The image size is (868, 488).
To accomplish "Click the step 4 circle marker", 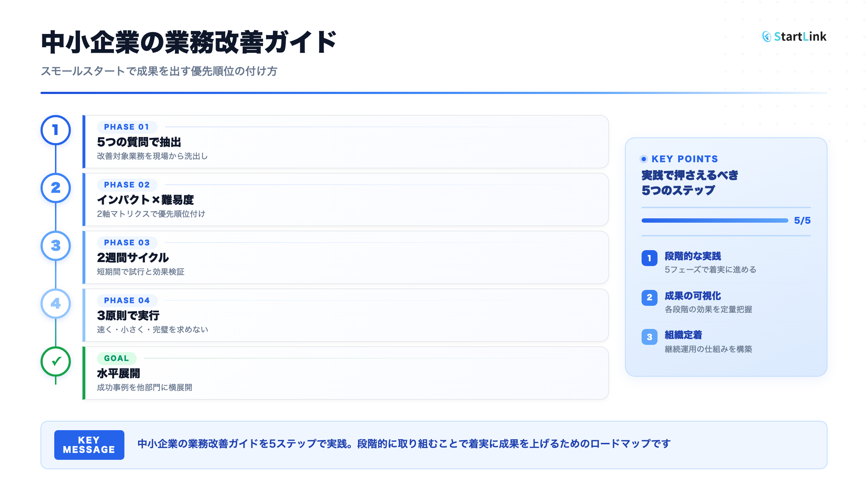I will (x=55, y=304).
